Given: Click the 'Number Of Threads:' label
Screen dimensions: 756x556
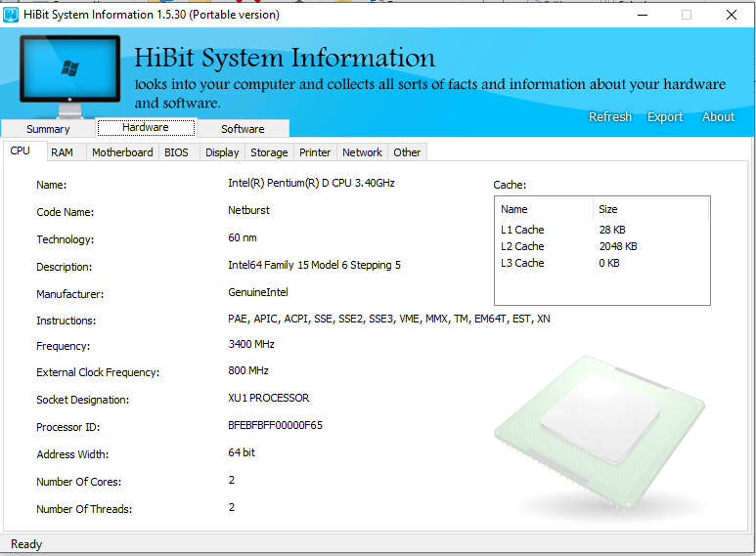Looking at the screenshot, I should click(84, 509).
